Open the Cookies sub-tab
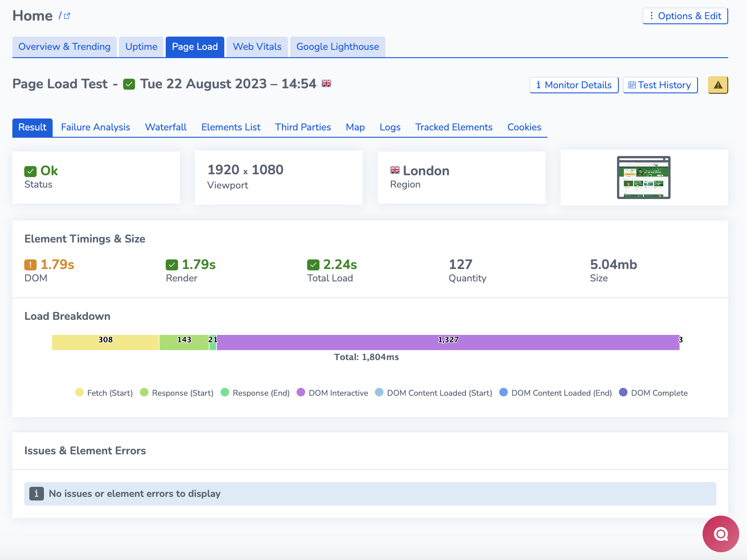Image resolution: width=747 pixels, height=560 pixels. (x=525, y=127)
